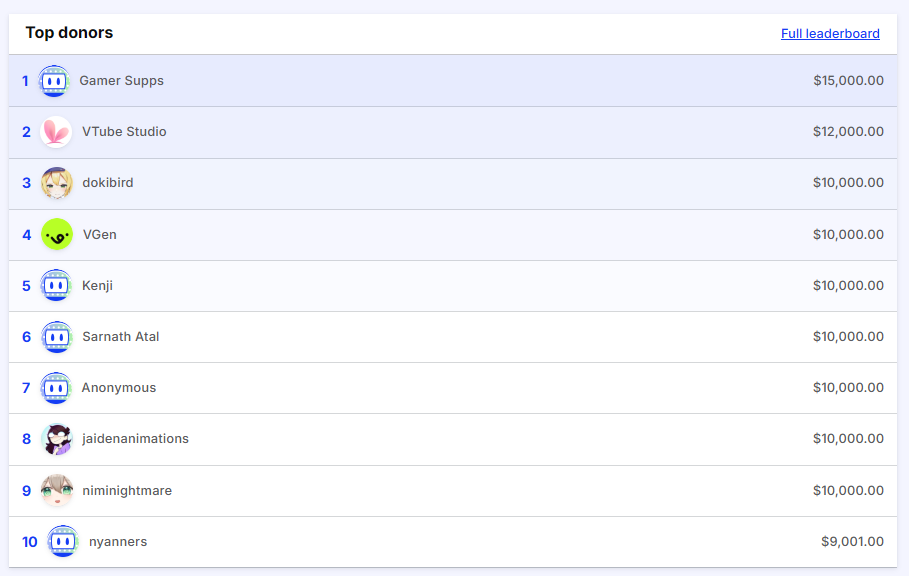Select the Sarnath Atal donor name
909x576 pixels.
[x=121, y=337]
